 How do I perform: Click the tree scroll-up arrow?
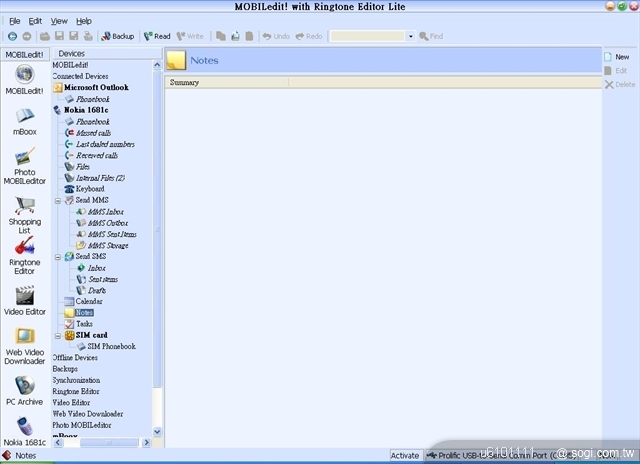[x=157, y=65]
